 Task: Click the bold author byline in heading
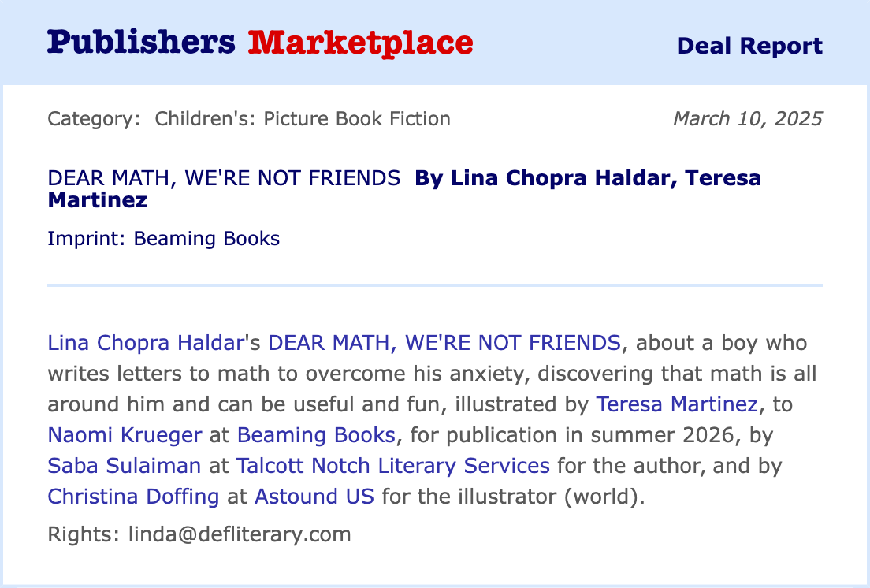(x=587, y=179)
